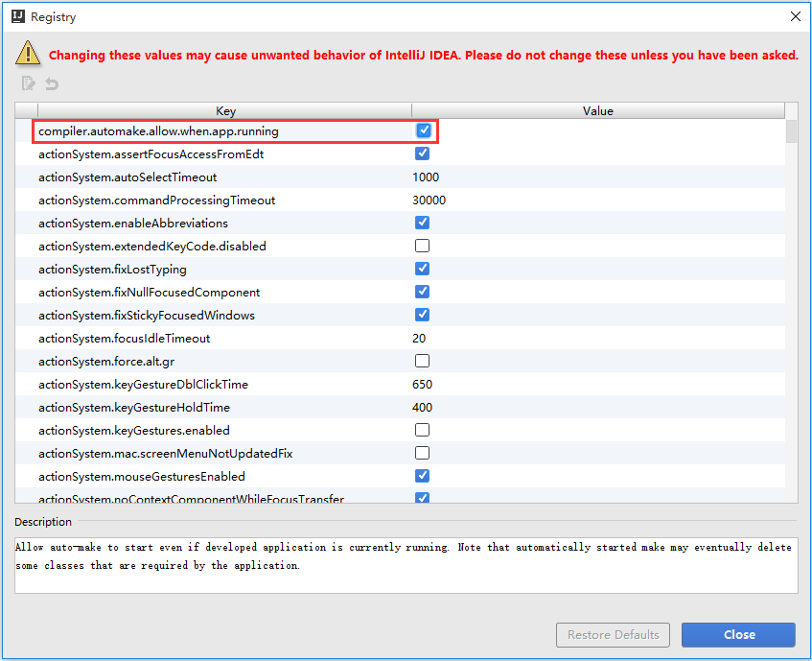The image size is (812, 661).
Task: Click the yellow warning triangle icon
Action: pyautogui.click(x=28, y=53)
